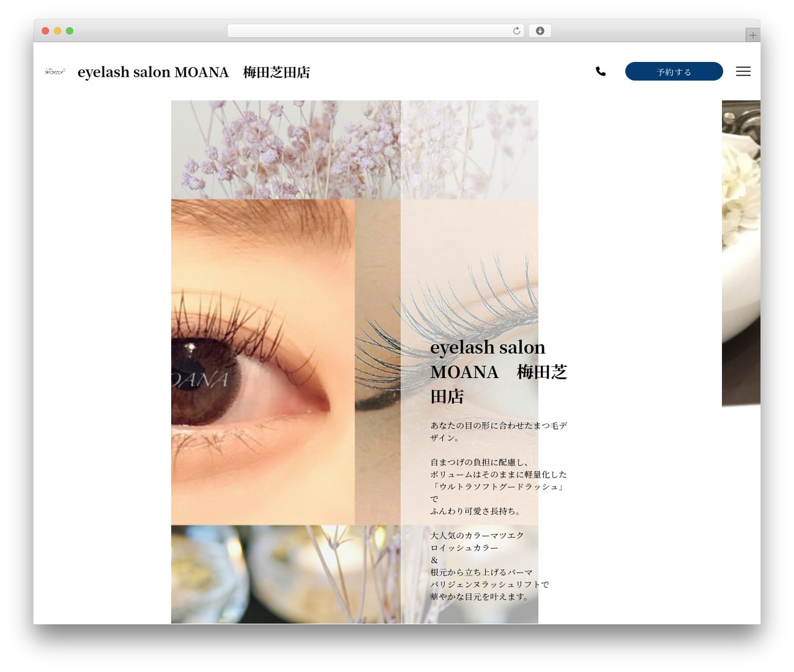The height and width of the screenshot is (672, 794).
Task: Click the text ふんわり可愛さ長持ち。
Action: coord(476,511)
